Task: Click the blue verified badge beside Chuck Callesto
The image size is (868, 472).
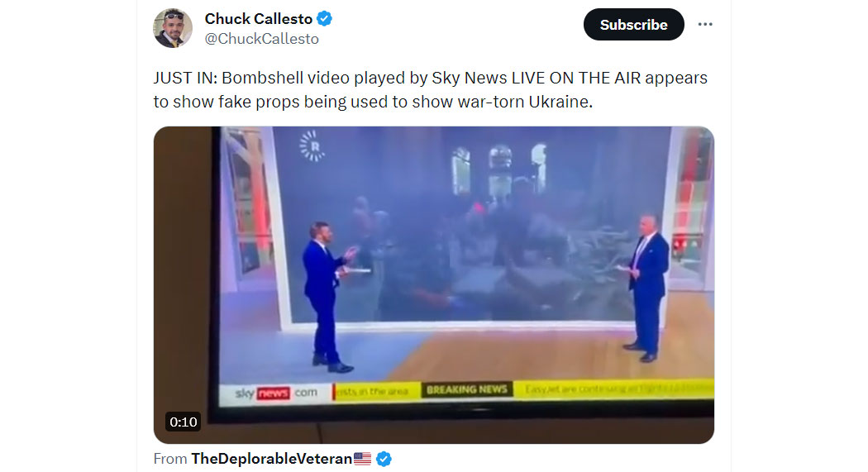Action: [x=324, y=19]
